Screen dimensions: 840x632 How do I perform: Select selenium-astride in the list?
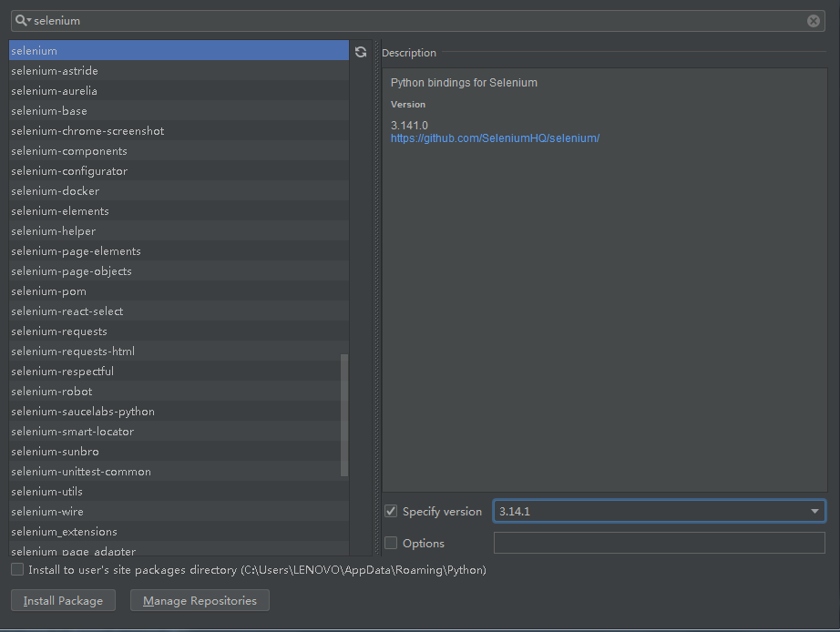tap(179, 71)
